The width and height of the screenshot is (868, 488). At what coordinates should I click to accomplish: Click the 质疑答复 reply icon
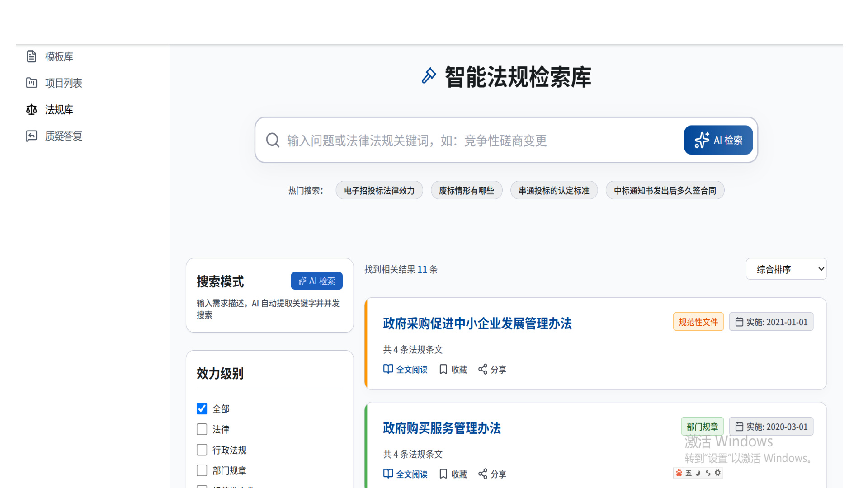coord(32,136)
